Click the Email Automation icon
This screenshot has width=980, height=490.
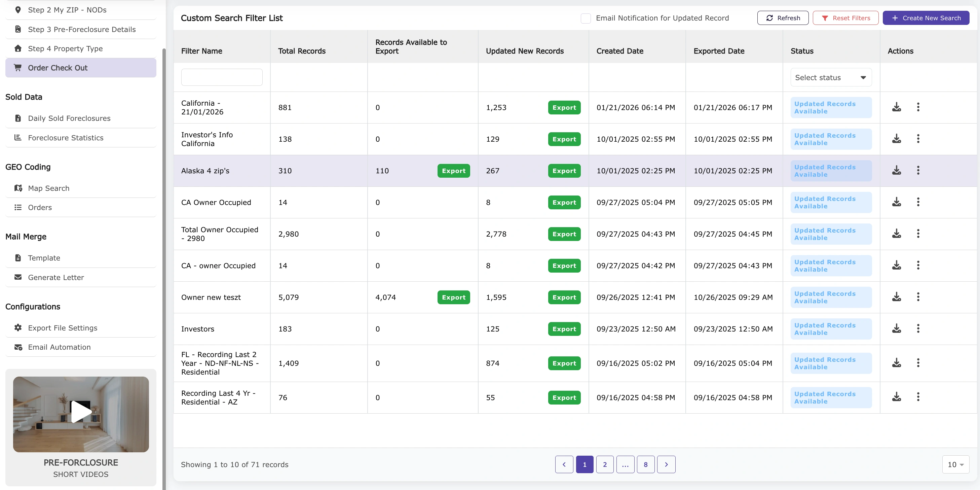18,347
